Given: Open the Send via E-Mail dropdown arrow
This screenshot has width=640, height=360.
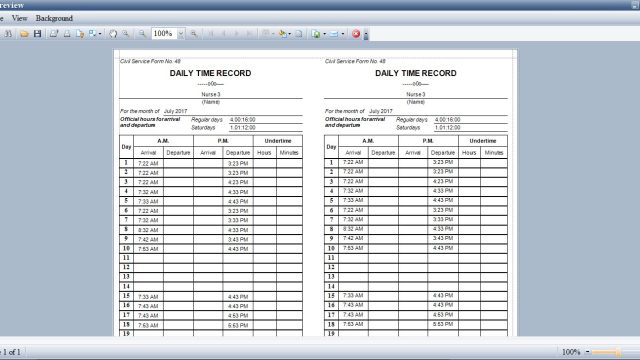Looking at the screenshot, I should point(342,34).
